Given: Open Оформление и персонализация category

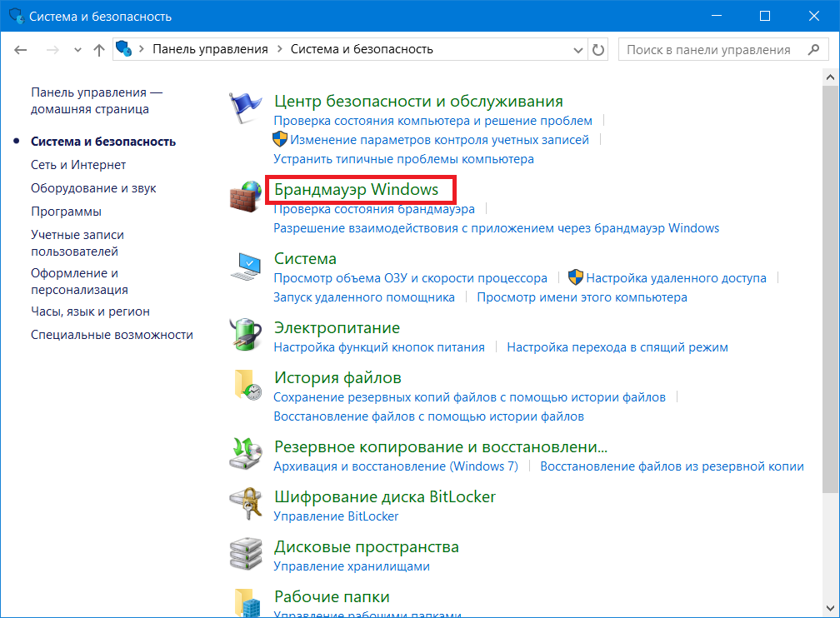Looking at the screenshot, I should [79, 282].
